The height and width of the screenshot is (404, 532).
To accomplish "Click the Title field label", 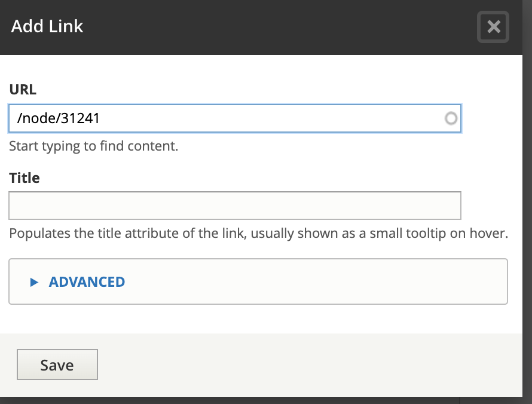I will (x=25, y=177).
